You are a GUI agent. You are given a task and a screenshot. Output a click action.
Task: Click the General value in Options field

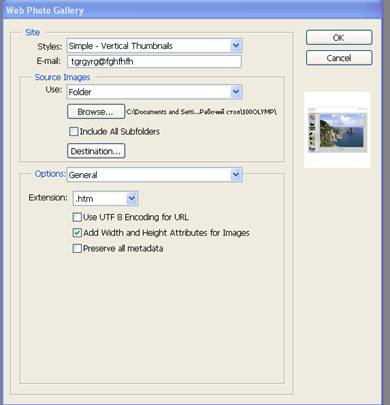pos(83,175)
